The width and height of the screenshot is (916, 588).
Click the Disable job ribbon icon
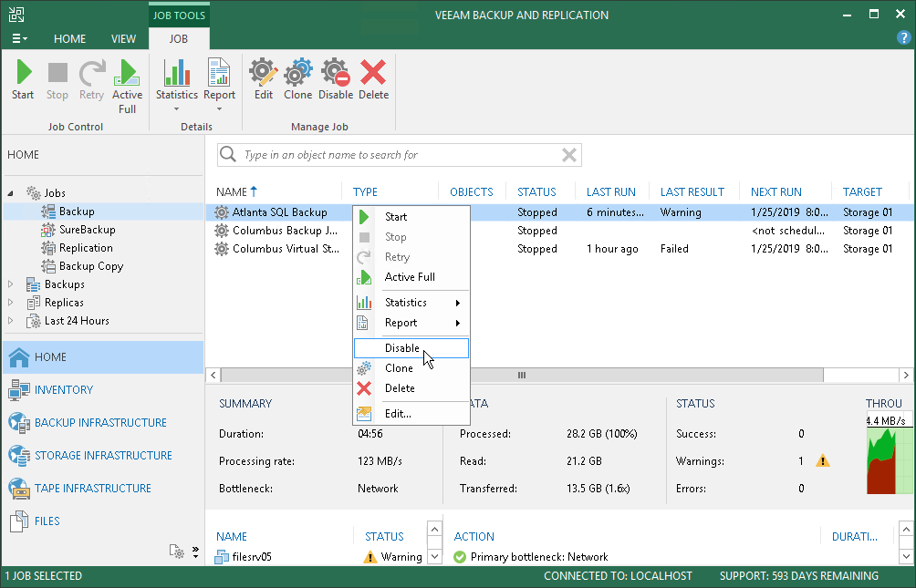[x=336, y=80]
